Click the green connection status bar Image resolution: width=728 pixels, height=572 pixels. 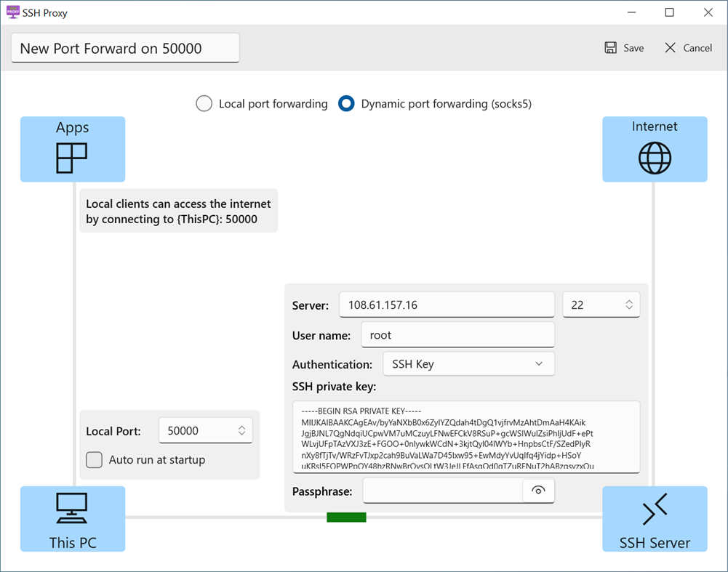click(346, 517)
